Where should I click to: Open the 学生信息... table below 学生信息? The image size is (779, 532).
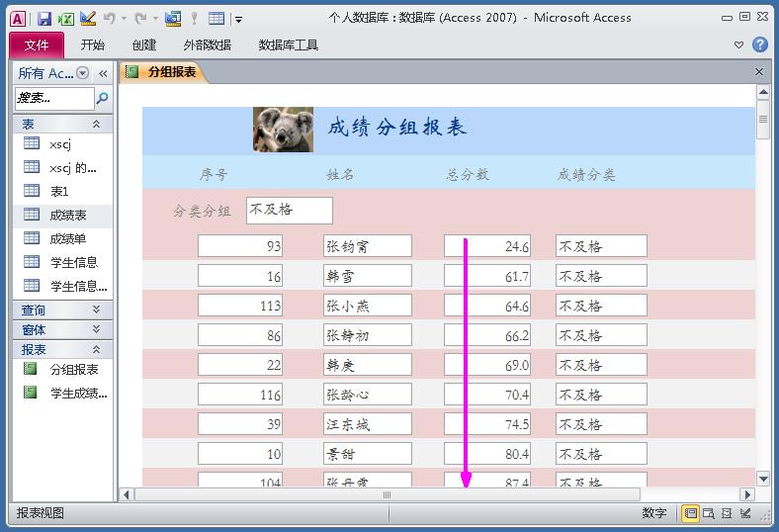(63, 286)
